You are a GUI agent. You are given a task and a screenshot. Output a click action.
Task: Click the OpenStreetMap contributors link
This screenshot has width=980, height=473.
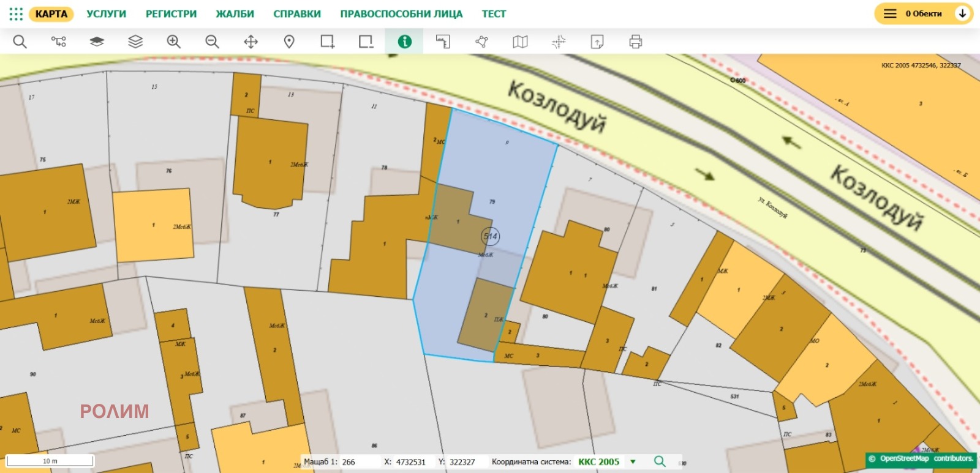coord(925,458)
